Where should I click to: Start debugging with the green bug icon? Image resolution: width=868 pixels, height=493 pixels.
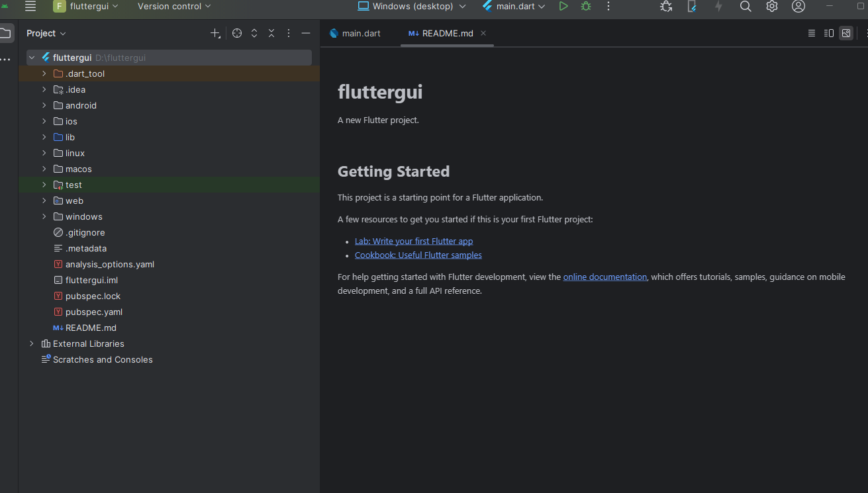click(586, 7)
